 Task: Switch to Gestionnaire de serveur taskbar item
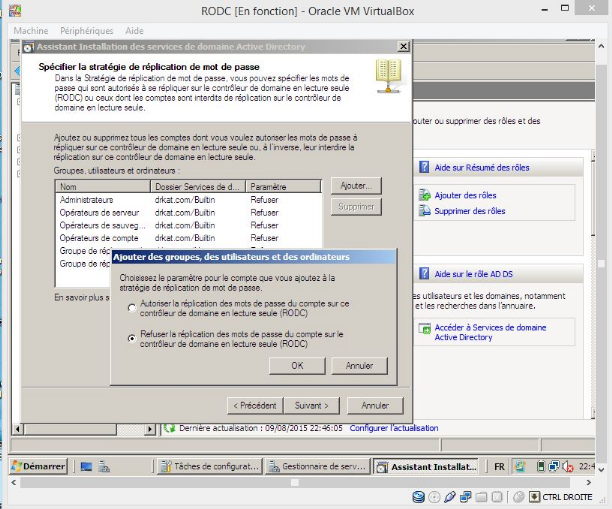pos(318,466)
